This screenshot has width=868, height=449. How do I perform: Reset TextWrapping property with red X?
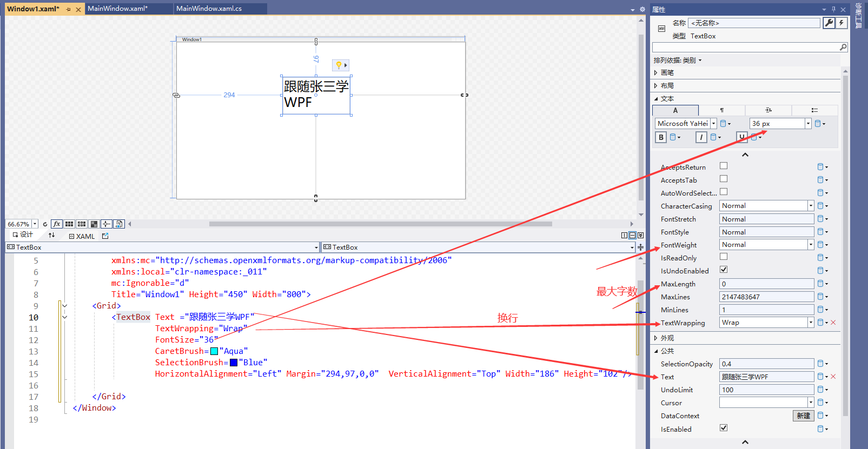(x=833, y=323)
